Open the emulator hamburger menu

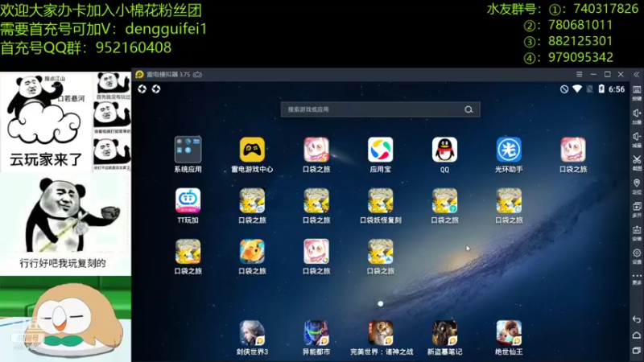click(x=579, y=74)
